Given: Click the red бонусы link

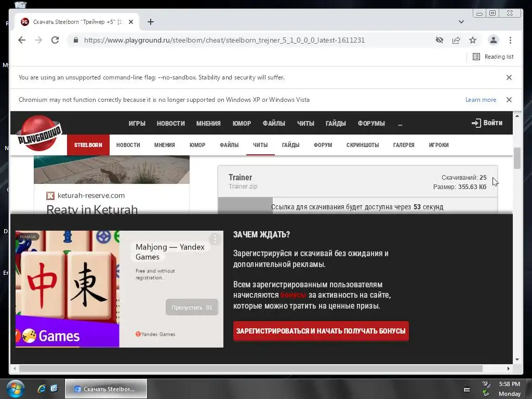Looking at the screenshot, I should pos(293,295).
